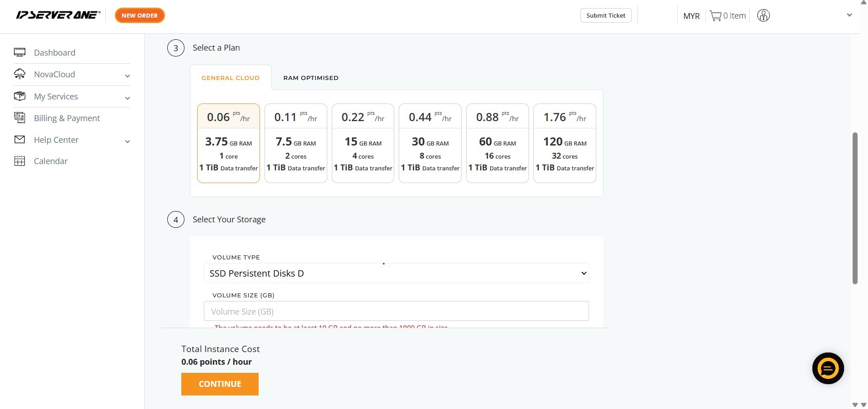
Task: Expand the Help Center submenu chevron
Action: 127,141
